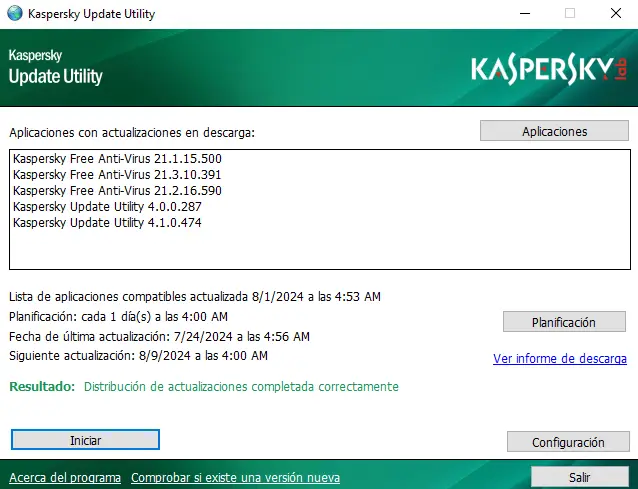
Task: Minimize the Kaspersky Update Utility window
Action: [x=525, y=13]
